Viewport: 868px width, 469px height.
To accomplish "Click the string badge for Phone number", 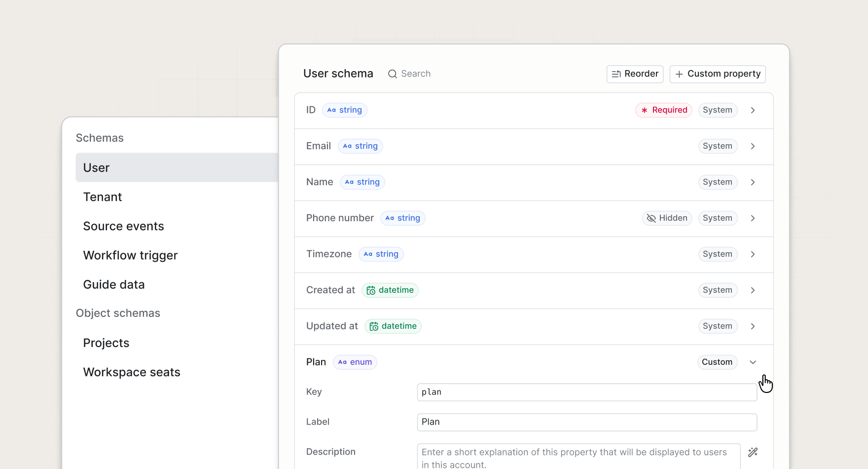I will click(x=403, y=218).
